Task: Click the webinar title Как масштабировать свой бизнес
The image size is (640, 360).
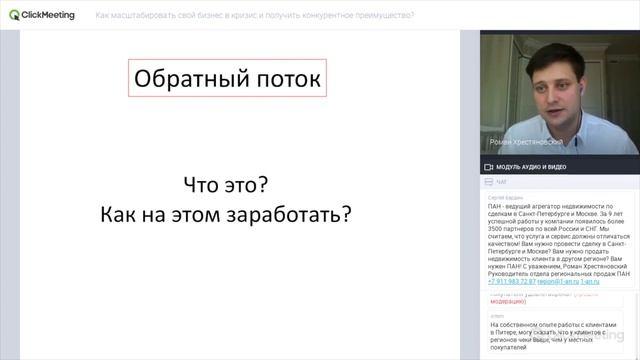Action: (x=255, y=15)
